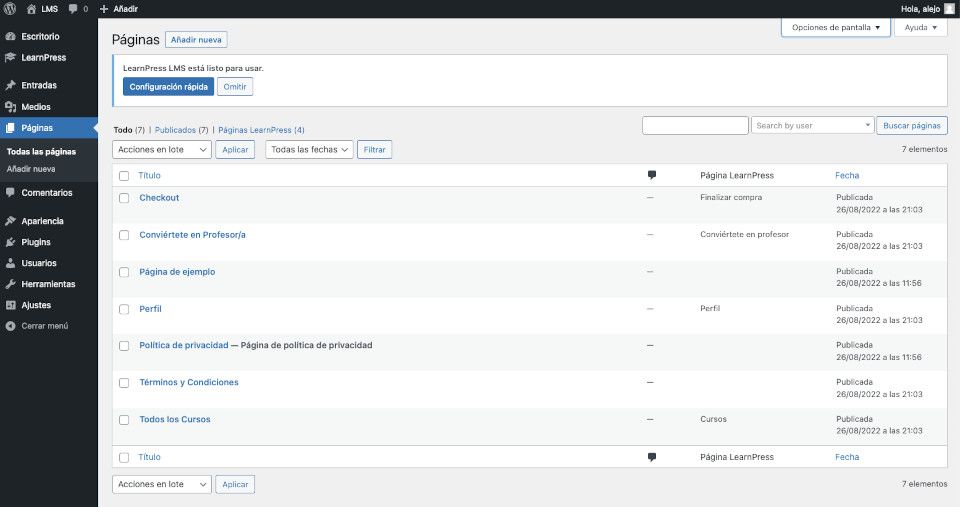Click the Filtrar button
960x507 pixels.
coord(374,149)
